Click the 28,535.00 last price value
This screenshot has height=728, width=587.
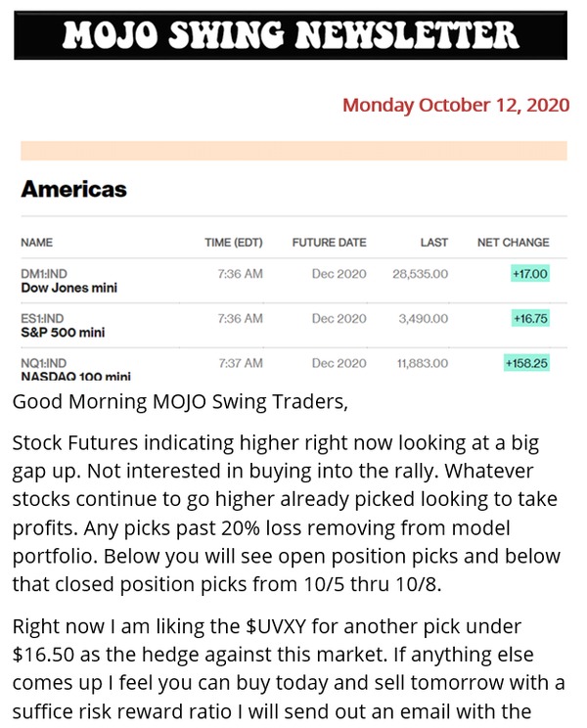pyautogui.click(x=420, y=274)
